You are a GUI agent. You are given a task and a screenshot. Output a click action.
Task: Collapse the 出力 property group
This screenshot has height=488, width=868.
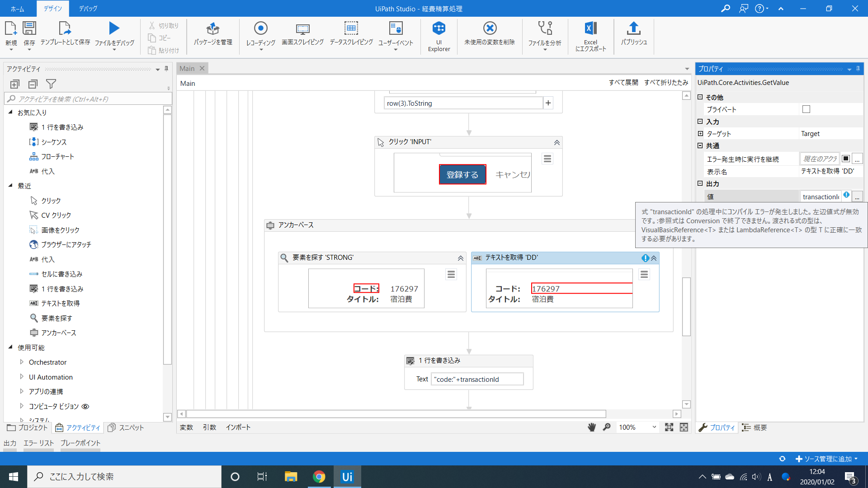700,183
